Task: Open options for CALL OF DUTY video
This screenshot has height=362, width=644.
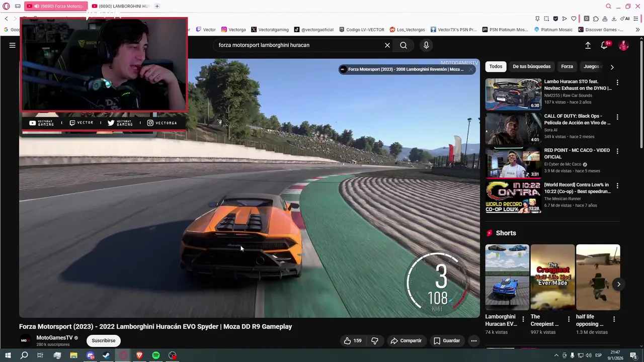Action: (617, 117)
